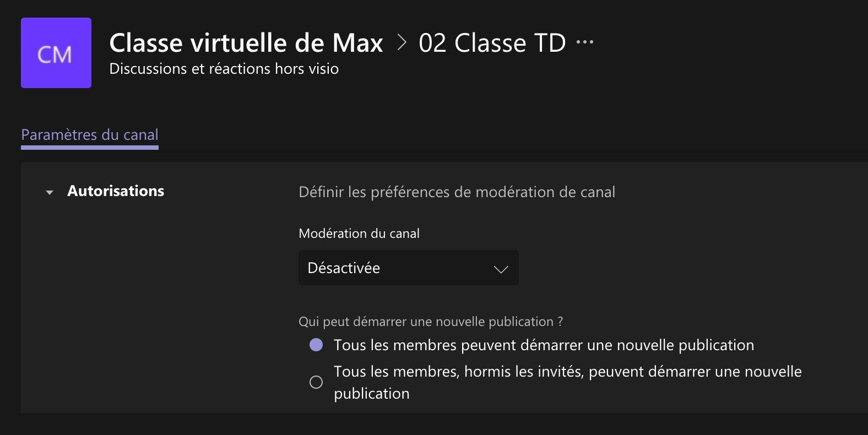
Task: Open the Désactivée moderation dropdown
Action: pyautogui.click(x=409, y=268)
